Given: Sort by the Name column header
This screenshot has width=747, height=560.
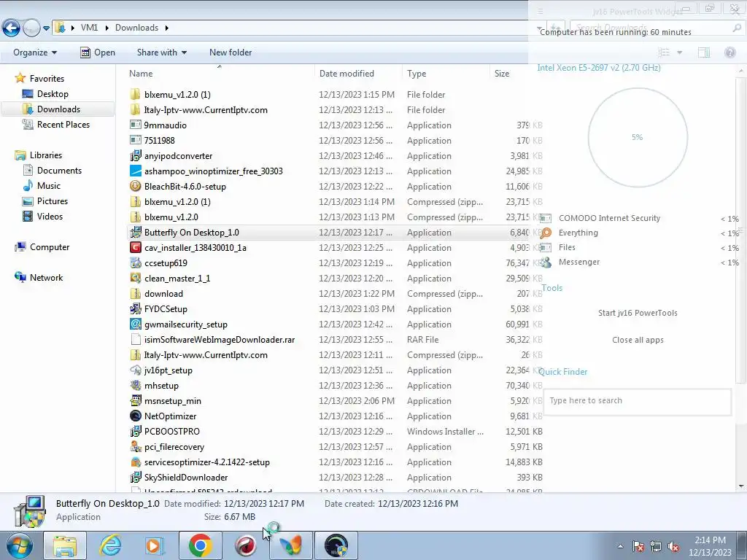Looking at the screenshot, I should point(141,74).
